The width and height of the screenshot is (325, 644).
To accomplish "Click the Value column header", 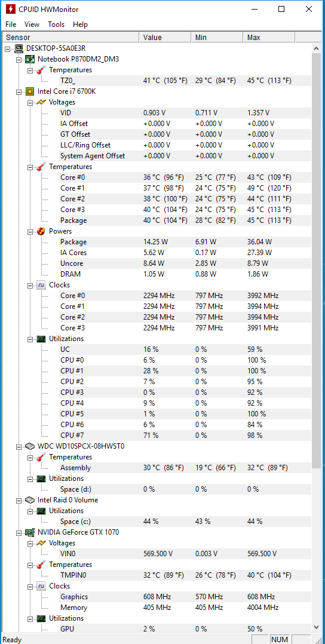I will [165, 38].
